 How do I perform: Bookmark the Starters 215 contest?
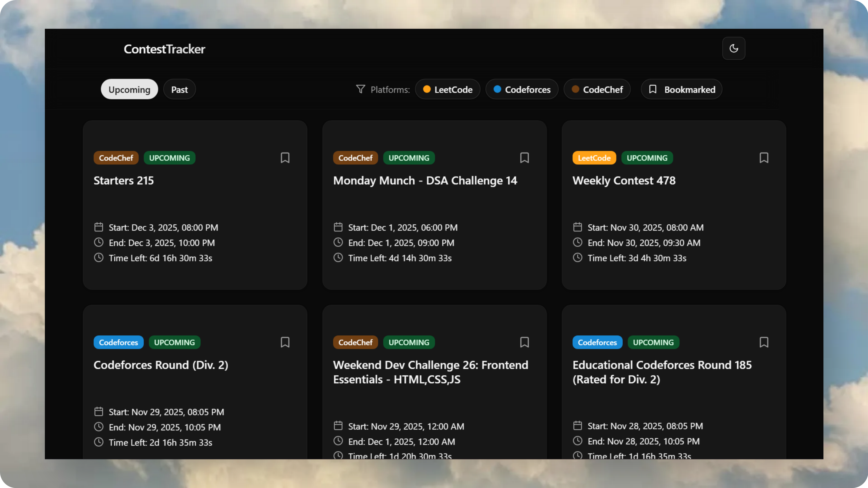click(285, 158)
